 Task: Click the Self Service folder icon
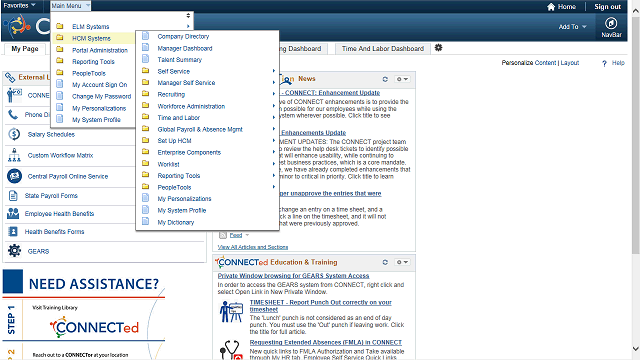[x=145, y=71]
